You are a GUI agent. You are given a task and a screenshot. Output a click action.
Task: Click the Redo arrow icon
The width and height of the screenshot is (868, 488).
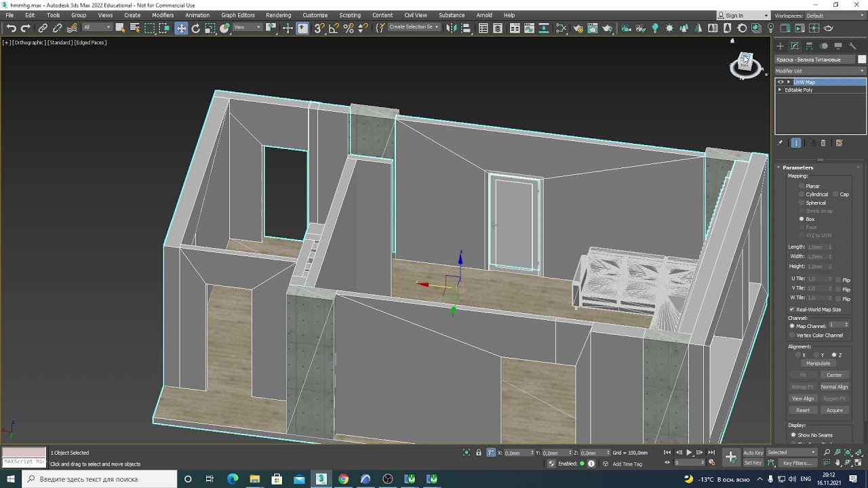(x=26, y=28)
